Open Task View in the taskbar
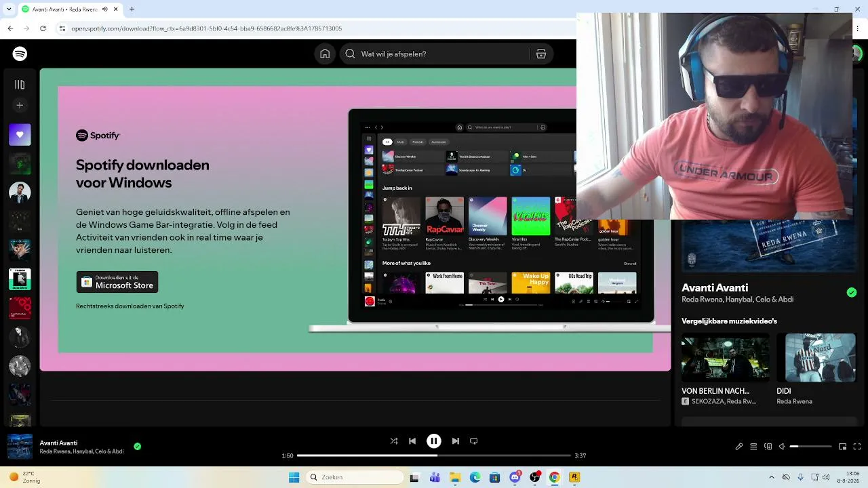 pyautogui.click(x=414, y=478)
